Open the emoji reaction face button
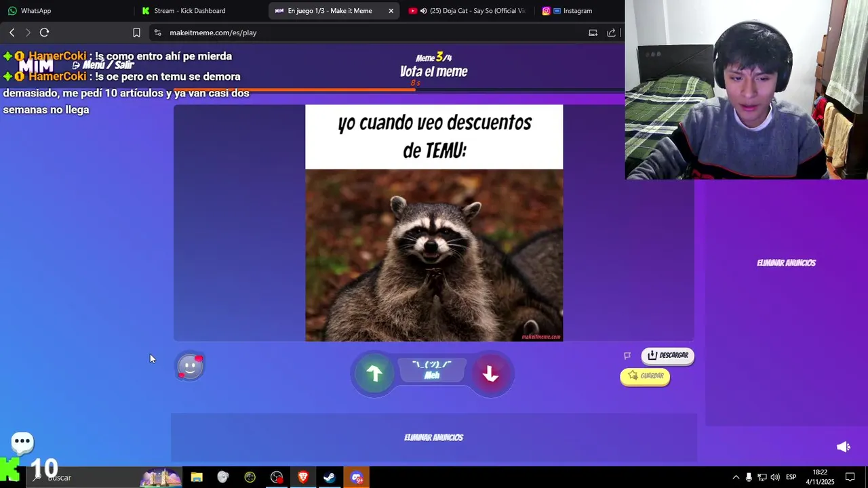Image resolution: width=868 pixels, height=488 pixels. coord(190,367)
